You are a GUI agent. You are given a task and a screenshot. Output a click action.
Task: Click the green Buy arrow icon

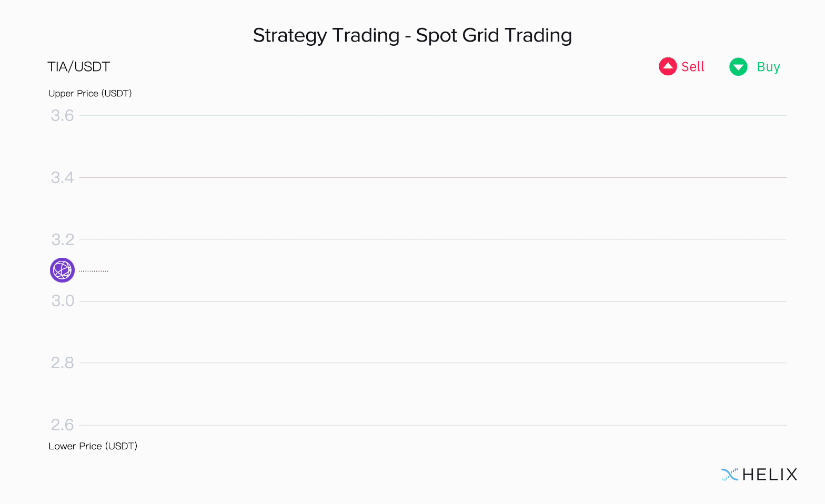[x=738, y=67]
